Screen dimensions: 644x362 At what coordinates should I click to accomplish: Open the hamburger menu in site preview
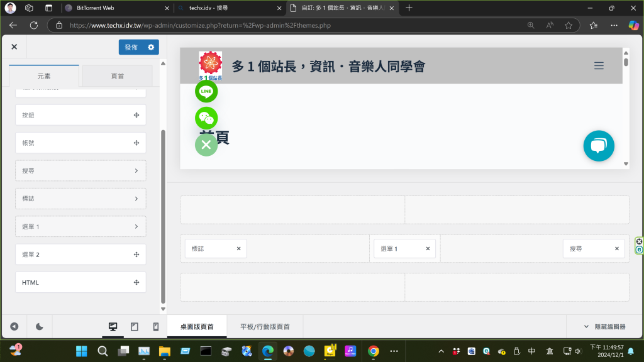[599, 65]
